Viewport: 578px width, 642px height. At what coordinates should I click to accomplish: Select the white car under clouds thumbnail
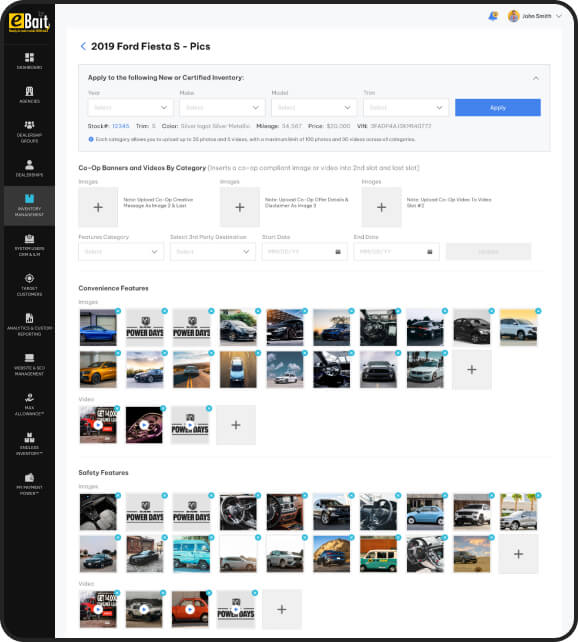(285, 370)
